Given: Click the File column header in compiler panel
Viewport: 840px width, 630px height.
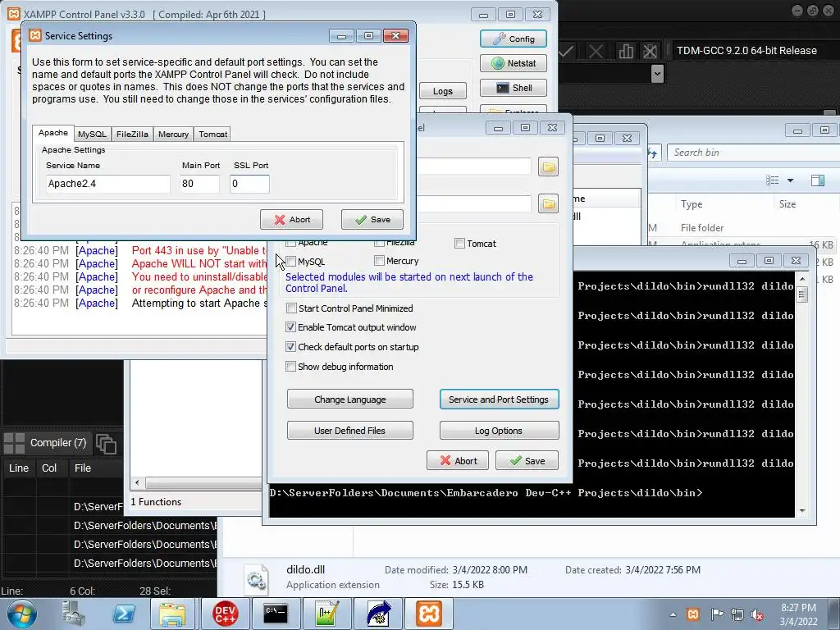Looking at the screenshot, I should (x=83, y=468).
